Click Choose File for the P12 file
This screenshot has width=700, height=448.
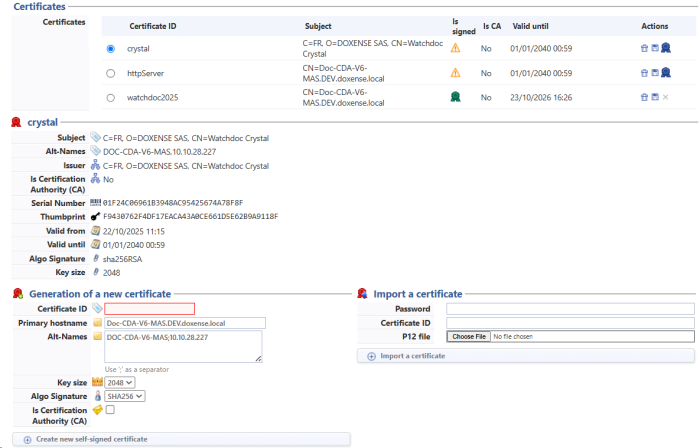pos(469,337)
